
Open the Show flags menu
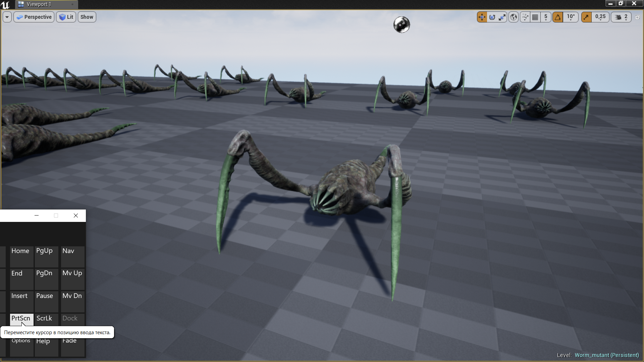pos(87,17)
